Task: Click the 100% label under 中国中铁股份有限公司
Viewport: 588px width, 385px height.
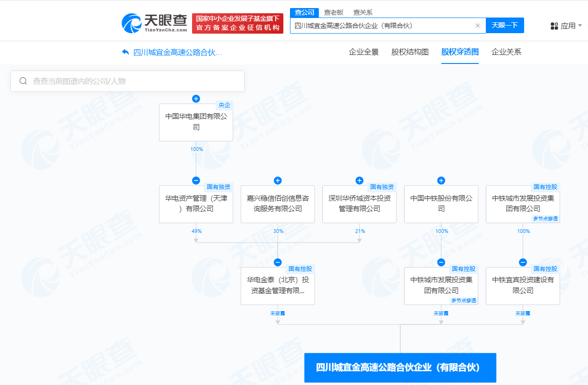Action: (x=442, y=231)
